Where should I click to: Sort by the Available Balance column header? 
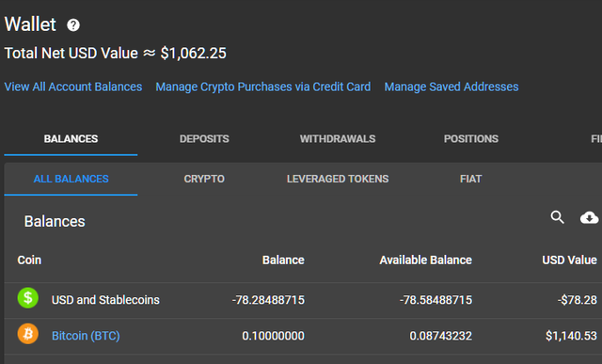tap(425, 261)
